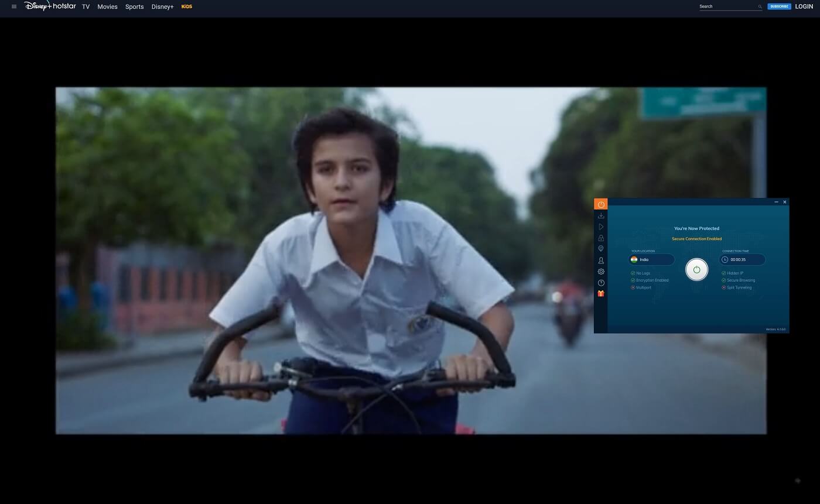Open the IP location pin in VPN sidebar

[x=601, y=249]
